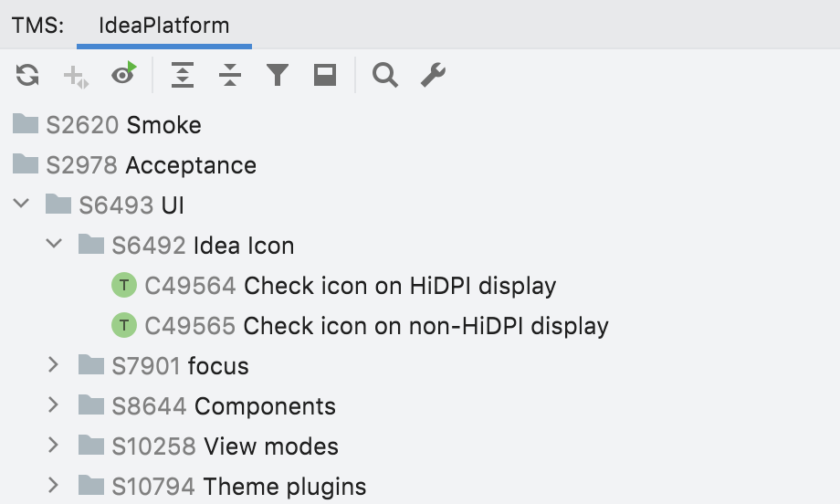This screenshot has width=840, height=504.
Task: Click the Refresh icon in TMS toolbar
Action: coord(27,75)
